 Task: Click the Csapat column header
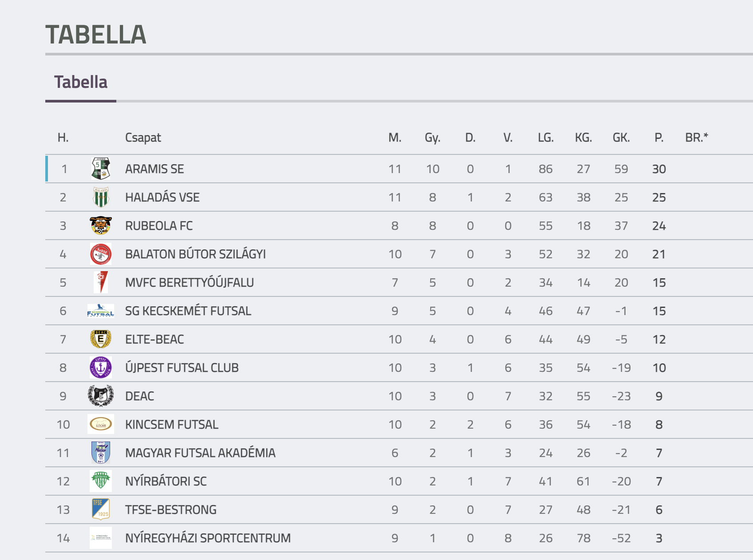[x=143, y=138]
